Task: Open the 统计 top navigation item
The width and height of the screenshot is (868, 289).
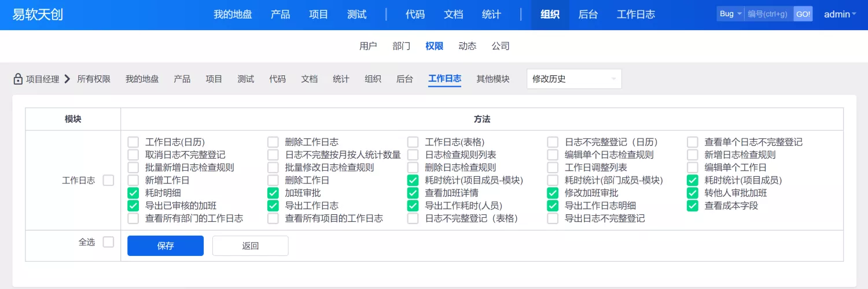Action: pyautogui.click(x=491, y=14)
